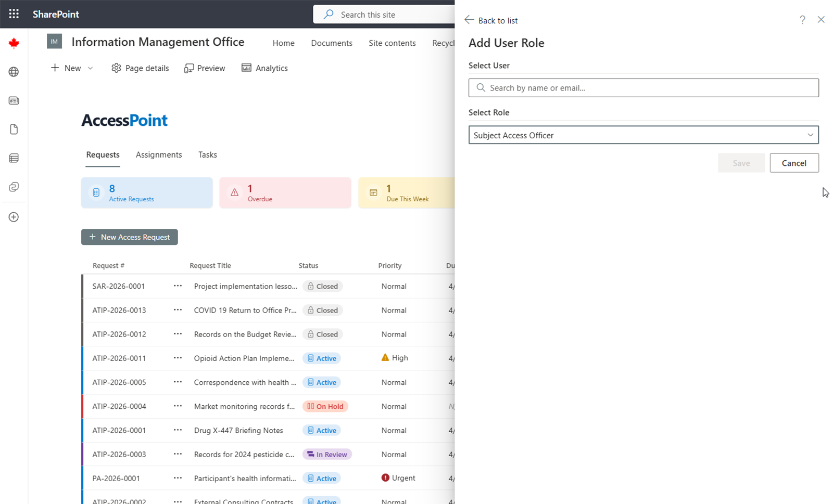The width and height of the screenshot is (833, 504).
Task: Open the lists icon in left rail
Action: (x=14, y=158)
